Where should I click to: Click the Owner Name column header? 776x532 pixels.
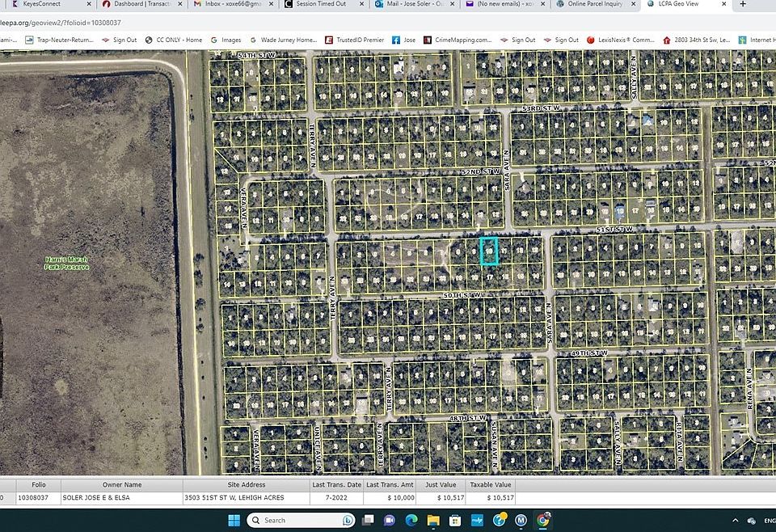pyautogui.click(x=122, y=485)
